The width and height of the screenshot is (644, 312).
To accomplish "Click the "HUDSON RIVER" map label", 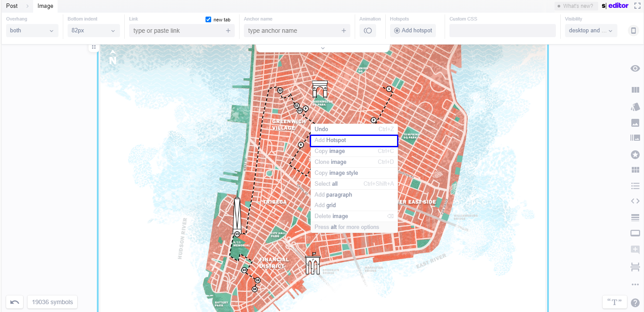I will click(183, 239).
